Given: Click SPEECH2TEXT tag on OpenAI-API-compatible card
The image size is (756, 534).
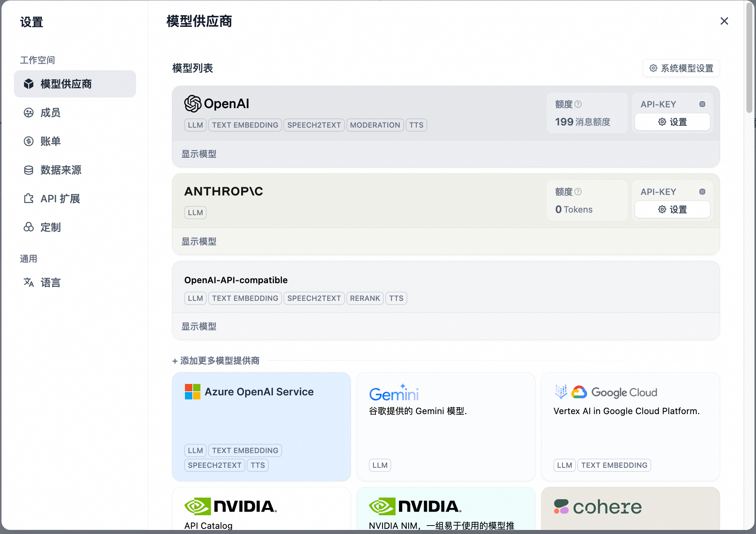Looking at the screenshot, I should coord(314,298).
